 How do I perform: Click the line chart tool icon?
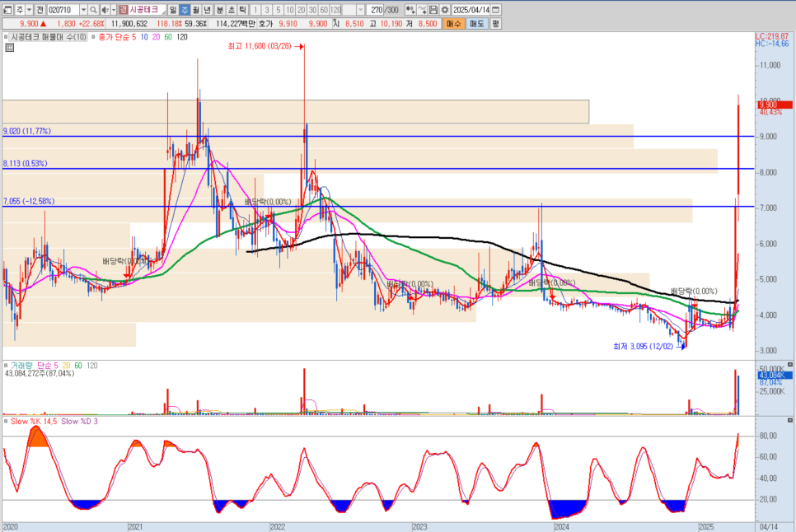click(x=422, y=10)
